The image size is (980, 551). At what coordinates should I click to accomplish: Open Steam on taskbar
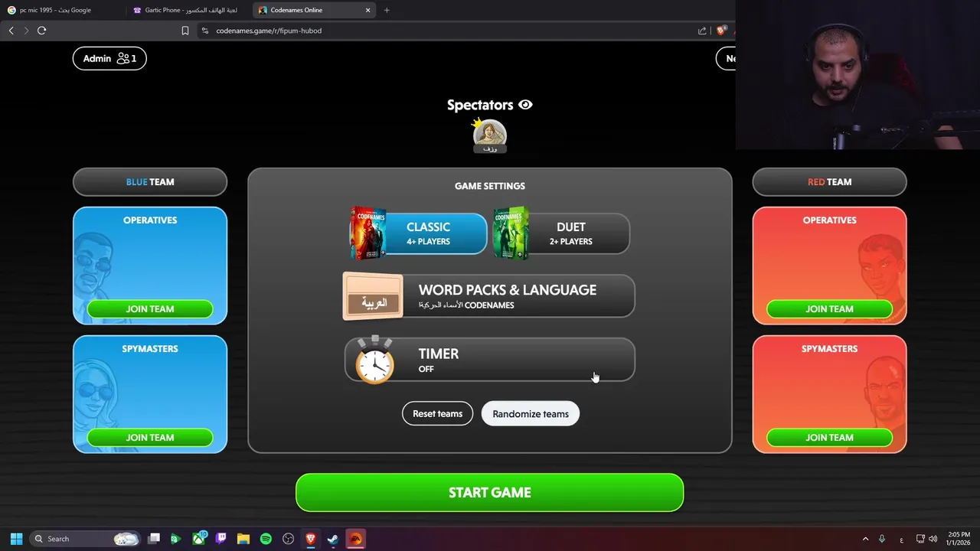point(333,539)
